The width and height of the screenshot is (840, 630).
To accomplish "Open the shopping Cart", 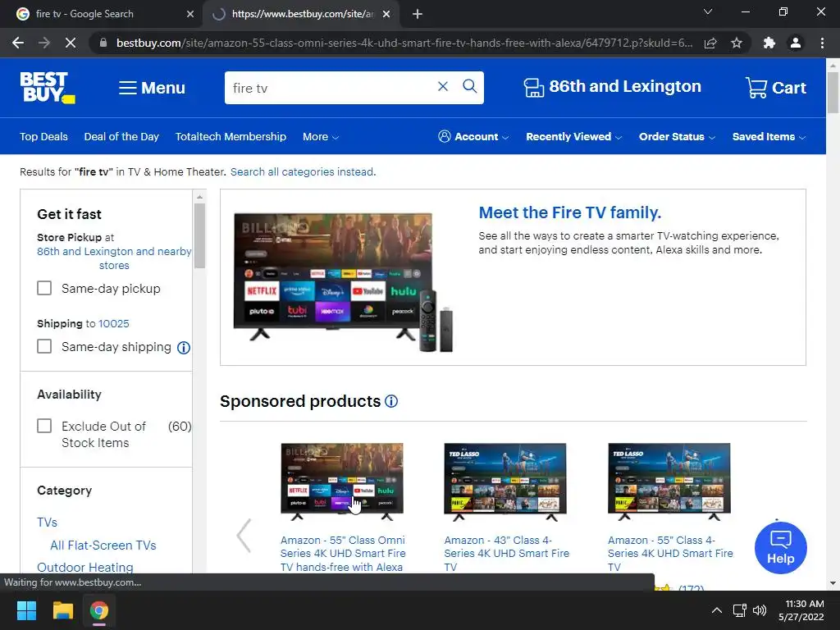I will tap(775, 88).
